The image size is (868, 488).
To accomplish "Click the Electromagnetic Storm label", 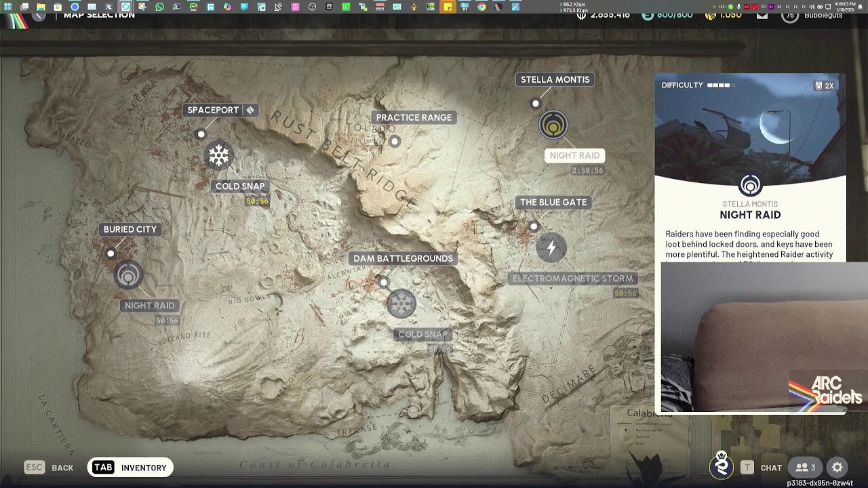I will point(572,279).
